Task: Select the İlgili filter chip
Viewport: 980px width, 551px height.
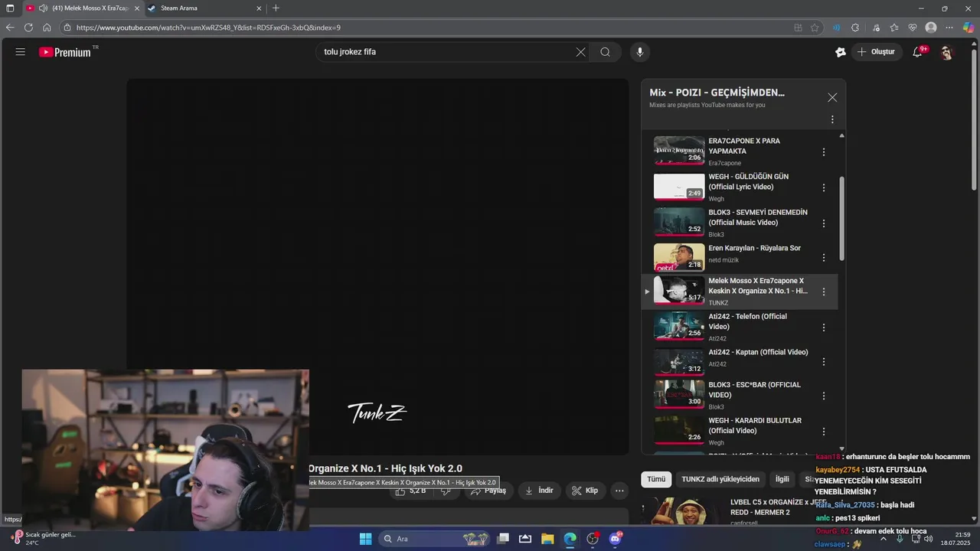Action: tap(782, 479)
